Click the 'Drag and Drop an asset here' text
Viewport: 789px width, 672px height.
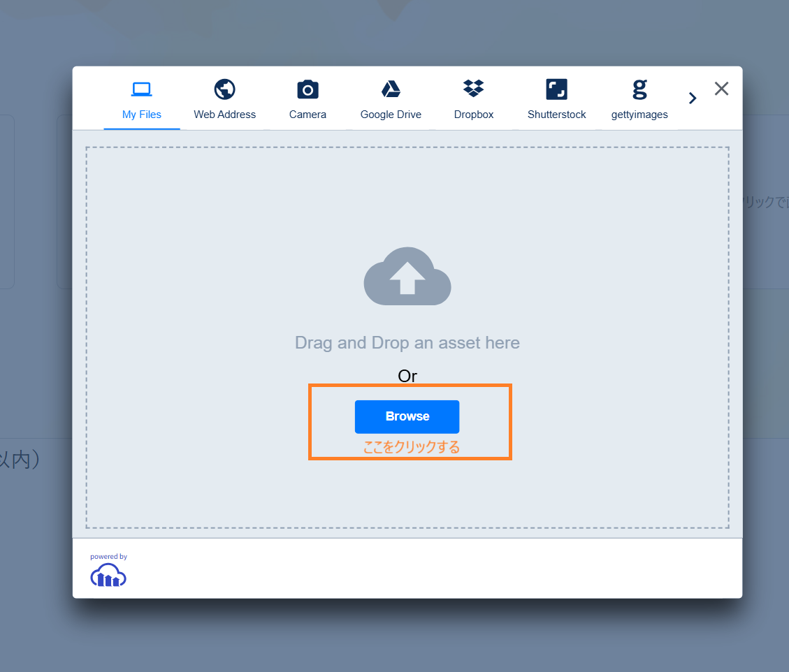pos(407,343)
